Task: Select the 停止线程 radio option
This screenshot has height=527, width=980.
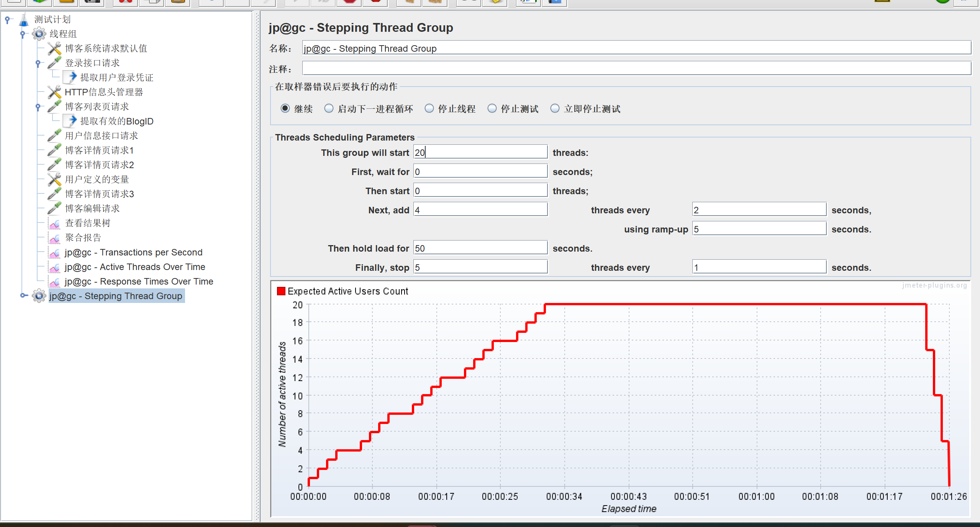Action: [x=429, y=109]
